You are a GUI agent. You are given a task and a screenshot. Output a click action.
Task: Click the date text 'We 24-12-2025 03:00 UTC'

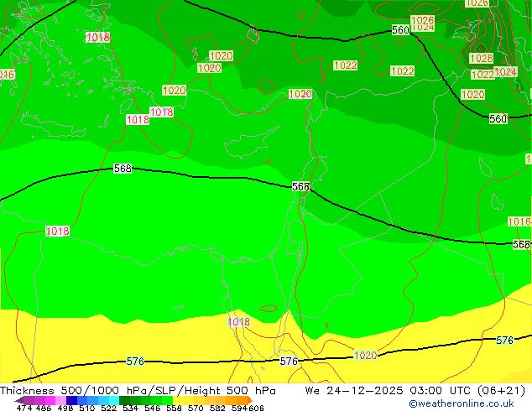(x=390, y=390)
